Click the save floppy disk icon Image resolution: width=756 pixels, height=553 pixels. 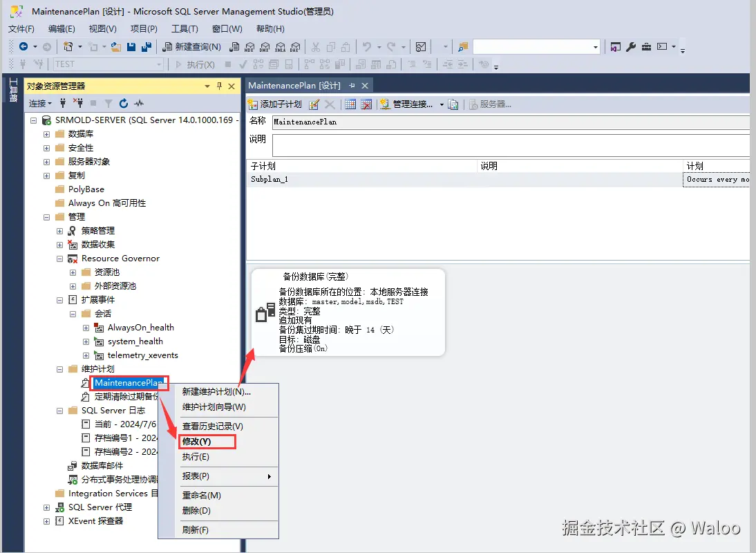tap(131, 47)
